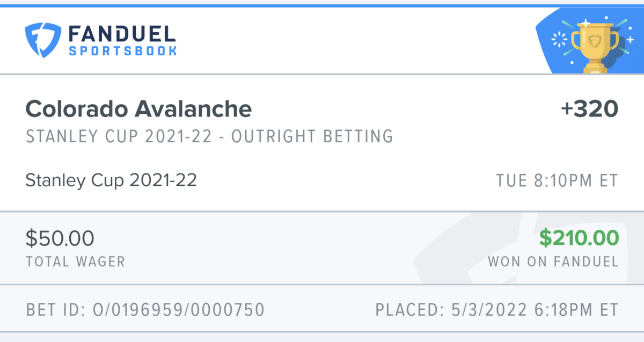Image resolution: width=644 pixels, height=342 pixels.
Task: Click the BET ID number text
Action: [x=145, y=310]
